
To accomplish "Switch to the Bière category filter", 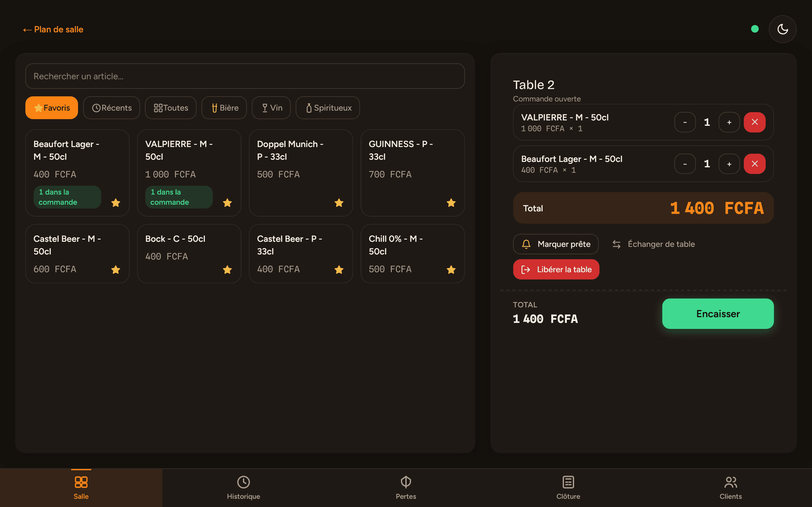I will point(224,108).
